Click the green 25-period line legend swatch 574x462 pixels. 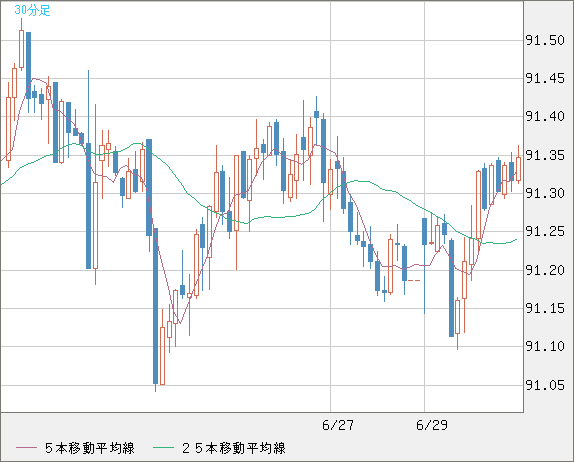click(x=163, y=448)
